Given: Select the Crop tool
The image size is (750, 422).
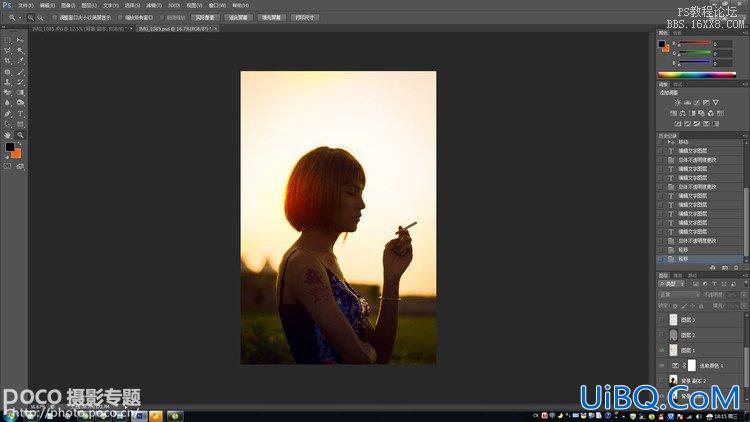Looking at the screenshot, I should click(7, 61).
